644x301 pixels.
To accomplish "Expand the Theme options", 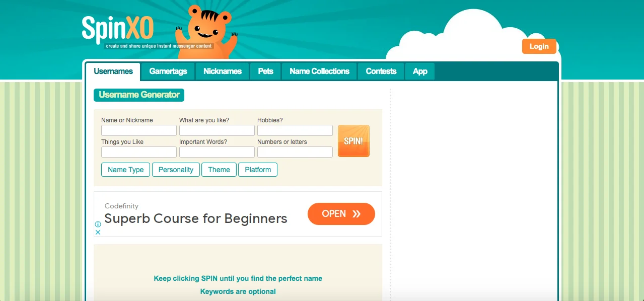I will coord(219,170).
